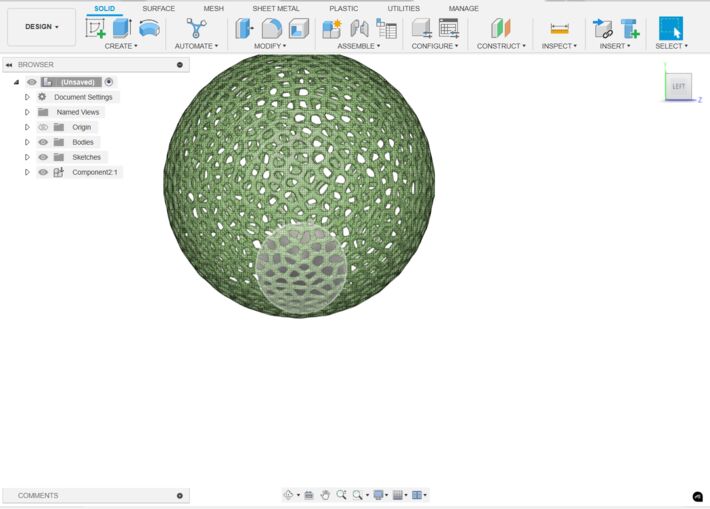Toggle the Browser panel options dot
Screen dimensions: 710x509
(x=180, y=65)
